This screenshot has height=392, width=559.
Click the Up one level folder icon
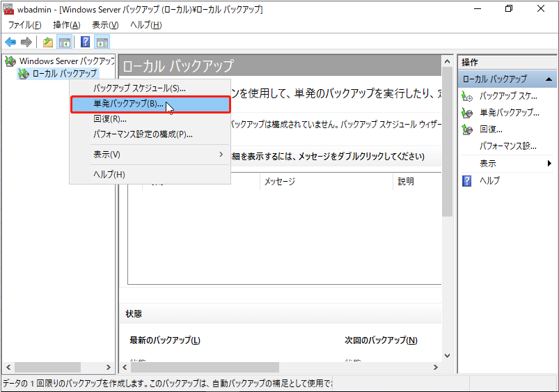tap(48, 42)
